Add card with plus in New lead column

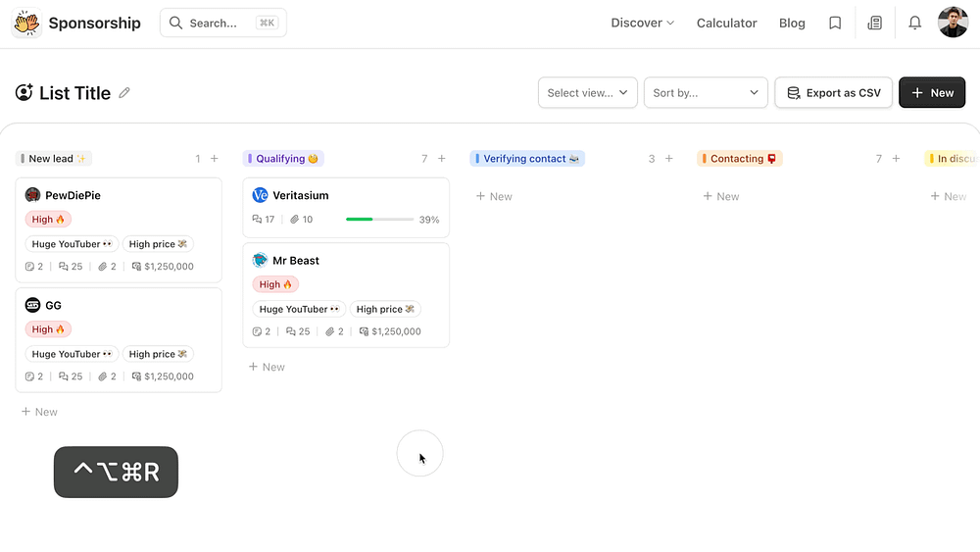click(x=215, y=159)
